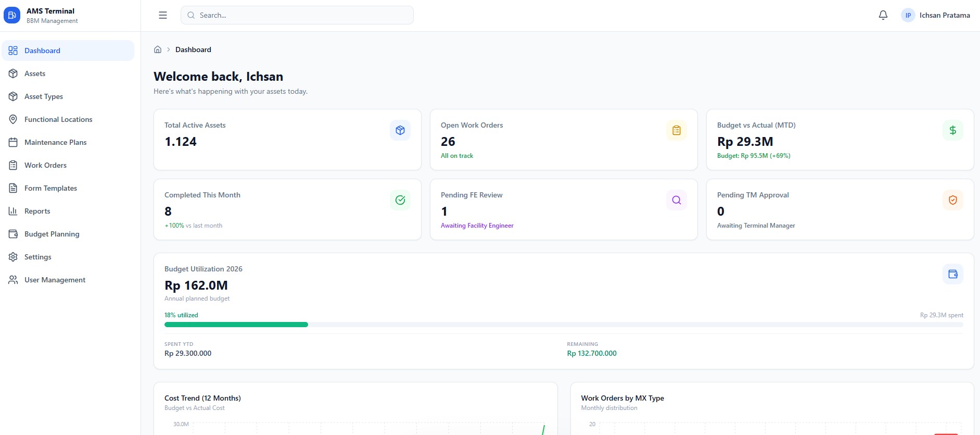Screen dimensions: 980x435
Task: Click the notification bell icon
Action: [x=883, y=15]
